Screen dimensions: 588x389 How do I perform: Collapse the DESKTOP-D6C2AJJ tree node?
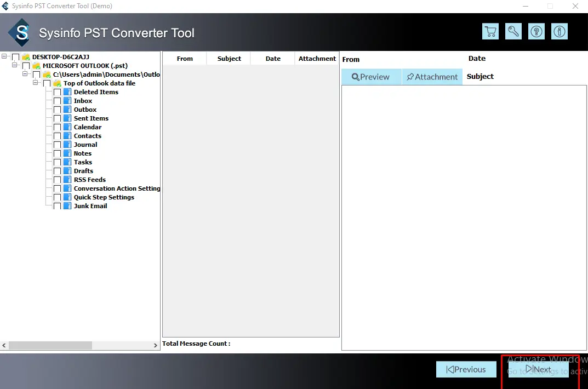point(4,56)
